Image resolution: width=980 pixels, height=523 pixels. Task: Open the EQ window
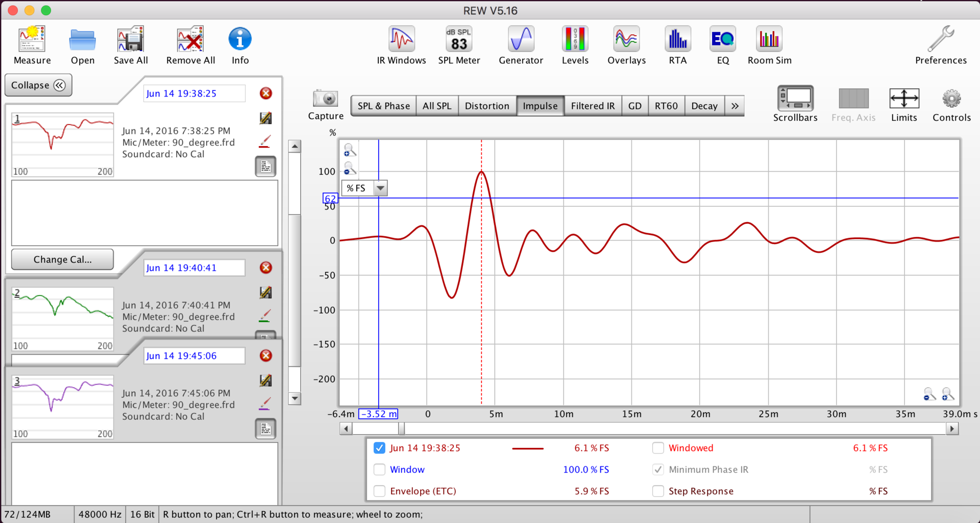click(x=722, y=45)
